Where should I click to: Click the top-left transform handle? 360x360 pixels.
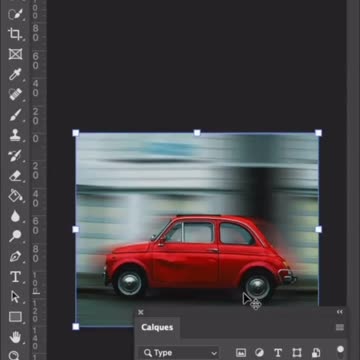76,133
